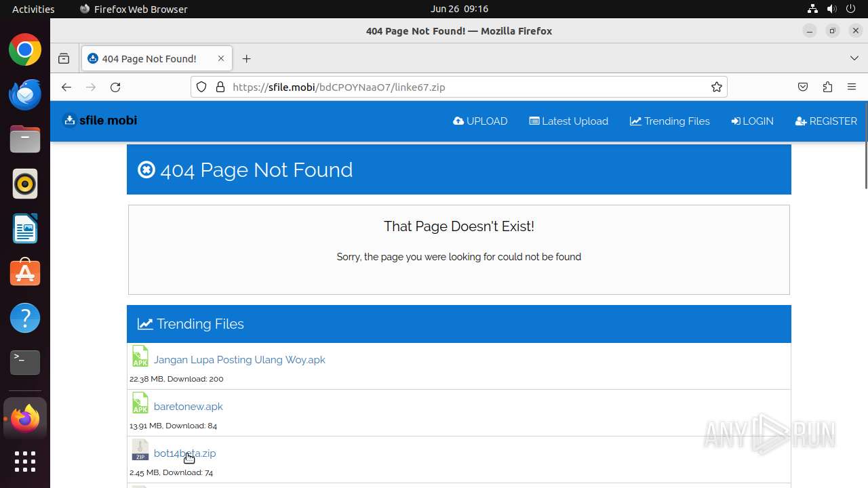868x488 pixels.
Task: Click the ZIP icon beside bot14beta.zip
Action: 140,449
